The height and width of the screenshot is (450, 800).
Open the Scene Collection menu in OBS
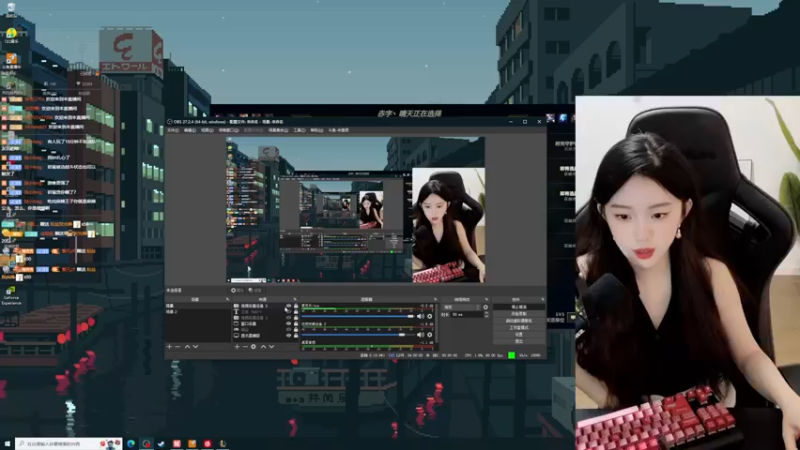(x=279, y=130)
